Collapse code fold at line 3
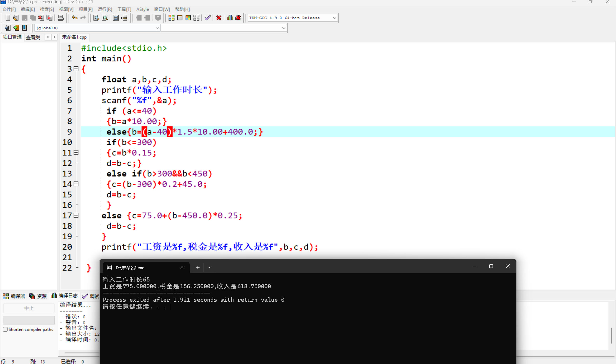Screen dimensions: 616x364 [x=76, y=69]
